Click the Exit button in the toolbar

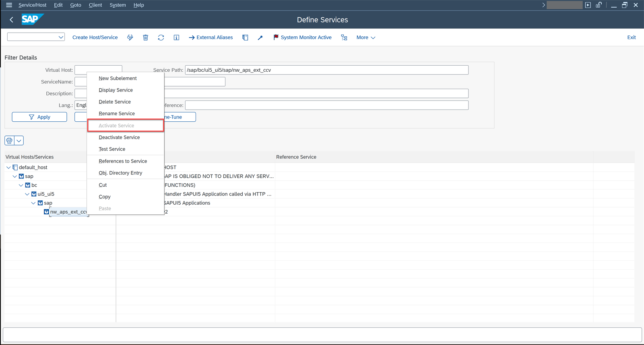pyautogui.click(x=632, y=37)
